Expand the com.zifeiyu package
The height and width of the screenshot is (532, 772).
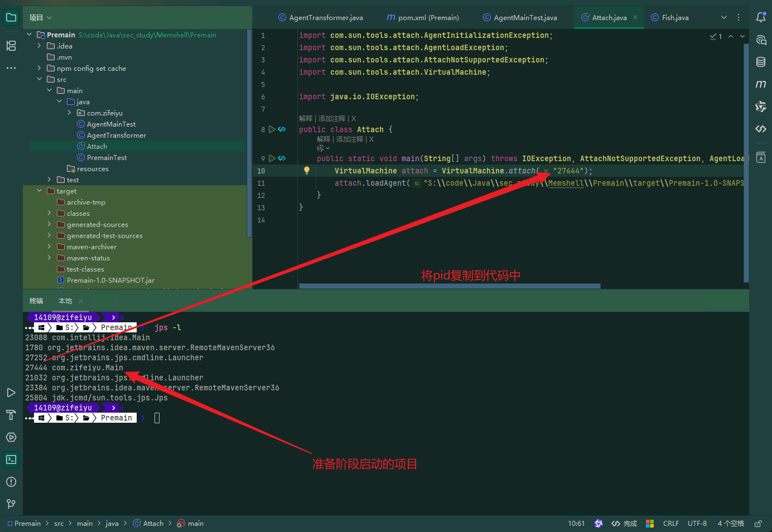(69, 113)
